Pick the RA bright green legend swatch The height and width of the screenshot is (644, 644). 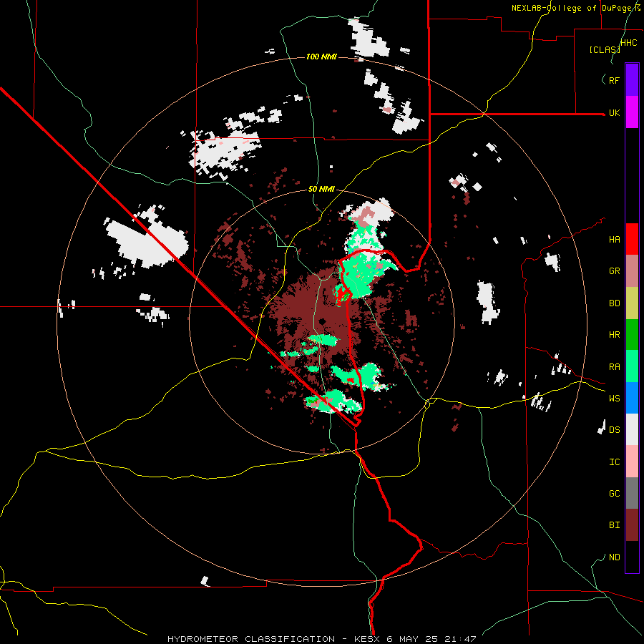click(632, 366)
